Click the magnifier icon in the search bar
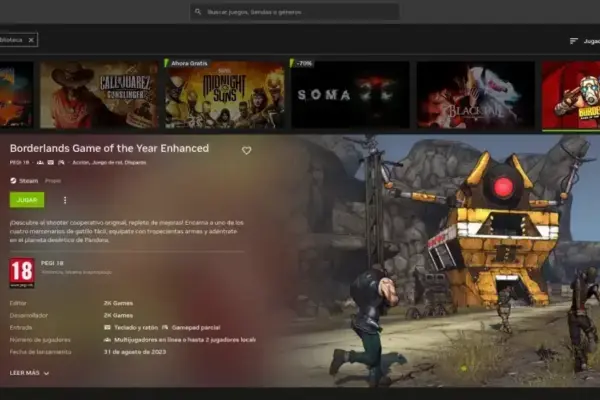 (x=198, y=12)
